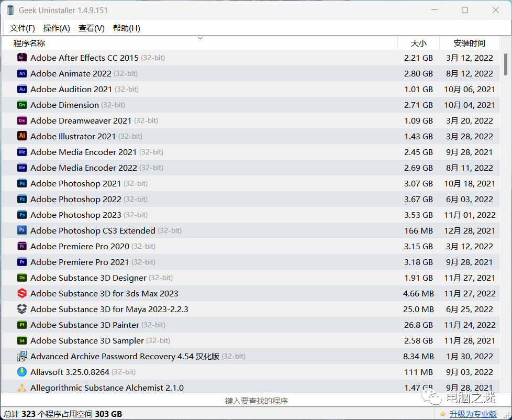Viewport: 512px width, 420px height.
Task: Click the 12月 28, 2021 install date
Action: [470, 230]
